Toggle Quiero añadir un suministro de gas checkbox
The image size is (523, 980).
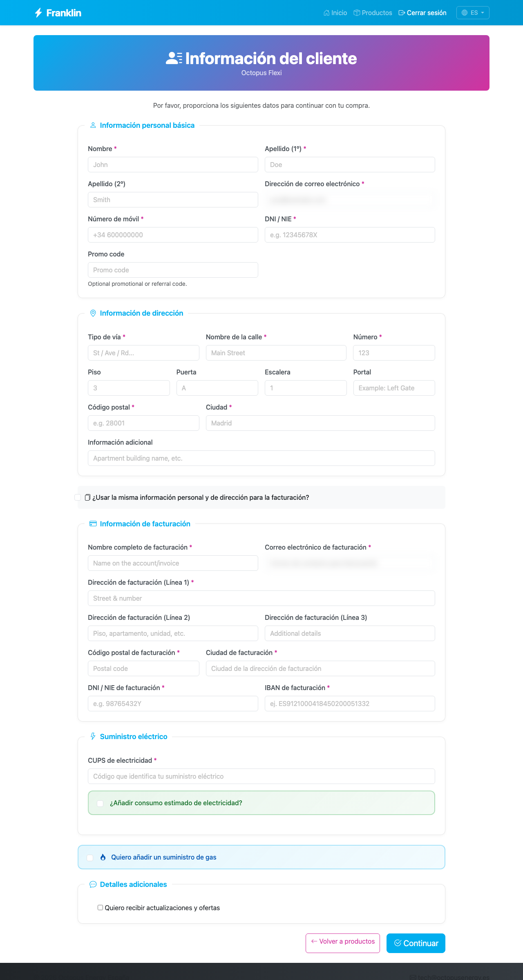(x=90, y=857)
